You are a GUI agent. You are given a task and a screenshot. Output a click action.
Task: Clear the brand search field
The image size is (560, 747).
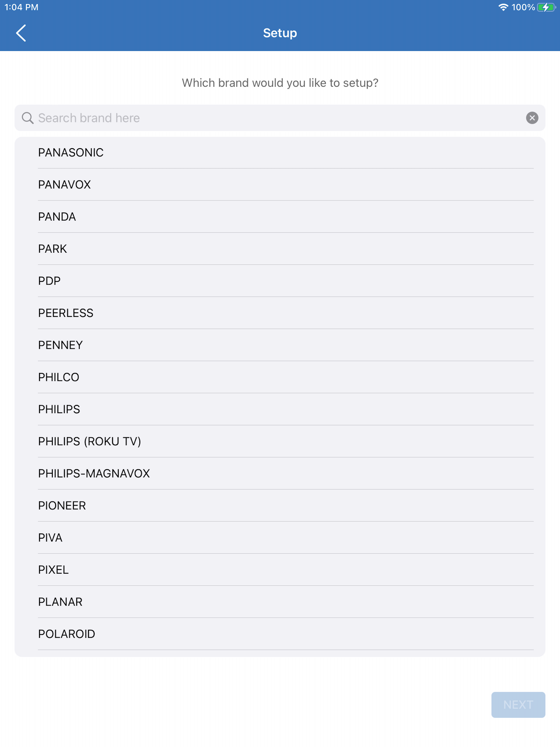point(532,118)
